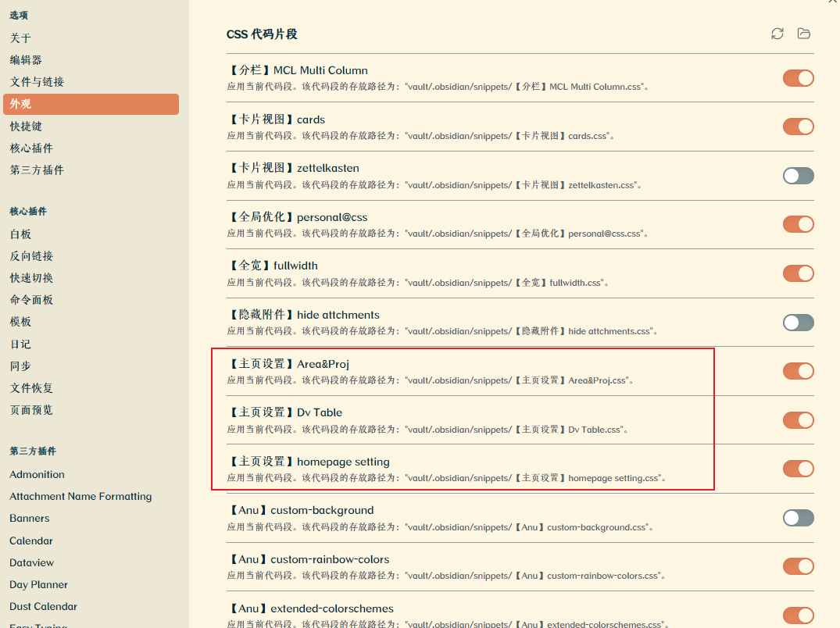This screenshot has height=628, width=840.
Task: Open 日记 plugin settings
Action: click(91, 344)
